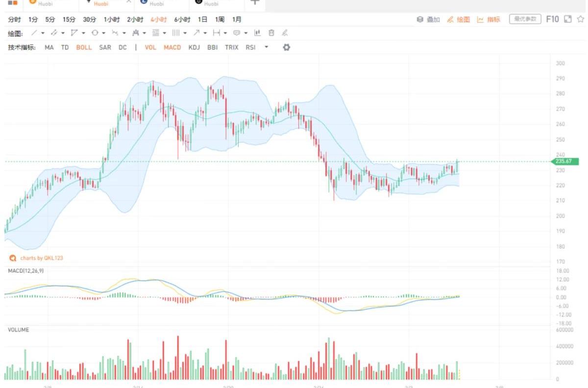Expand the line tool dropdown arrow
Screen dimensions: 588x388
tap(43, 33)
